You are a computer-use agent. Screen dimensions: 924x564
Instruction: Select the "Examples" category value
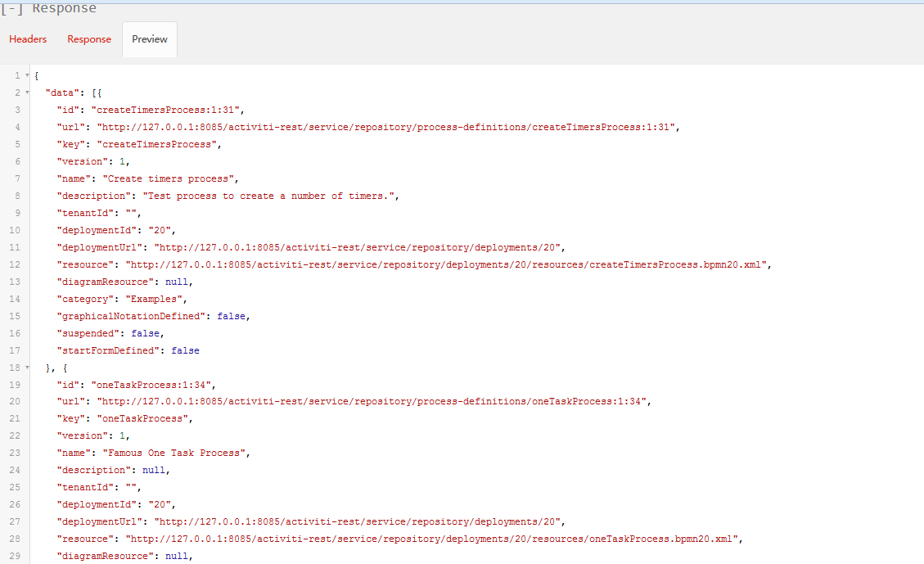pyautogui.click(x=154, y=299)
